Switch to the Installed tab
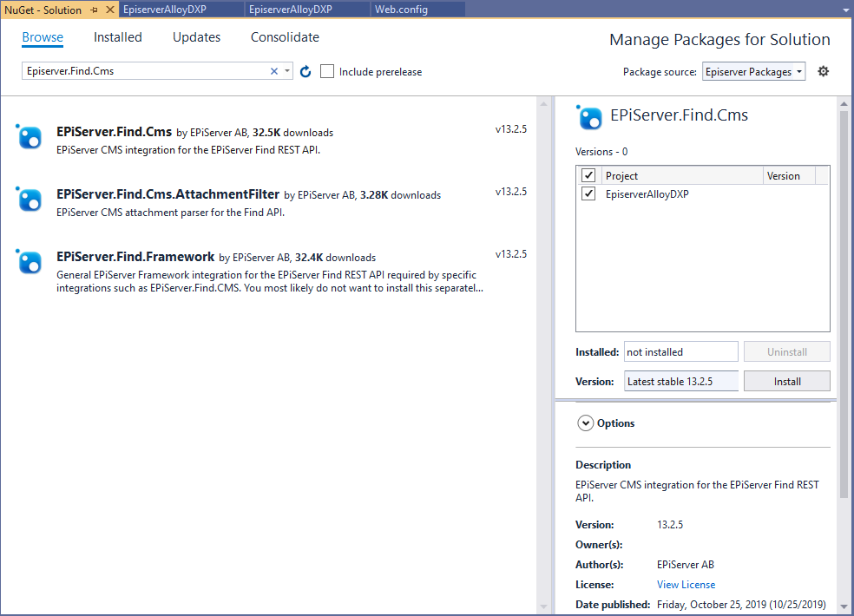Screen dimensions: 854x616 point(118,37)
